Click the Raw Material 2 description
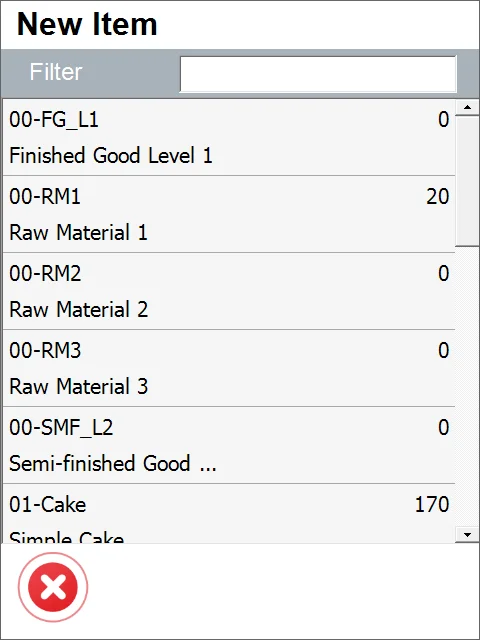Image resolution: width=480 pixels, height=640 pixels. pyautogui.click(x=78, y=309)
